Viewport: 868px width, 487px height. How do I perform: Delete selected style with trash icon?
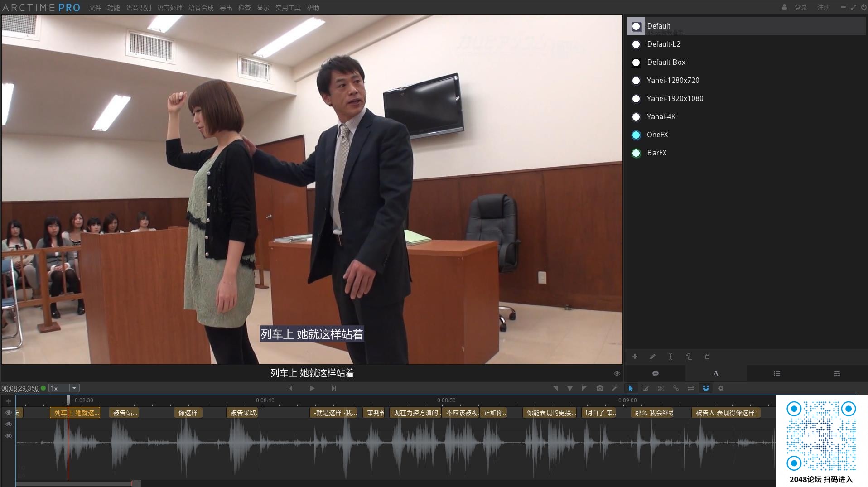tap(707, 357)
